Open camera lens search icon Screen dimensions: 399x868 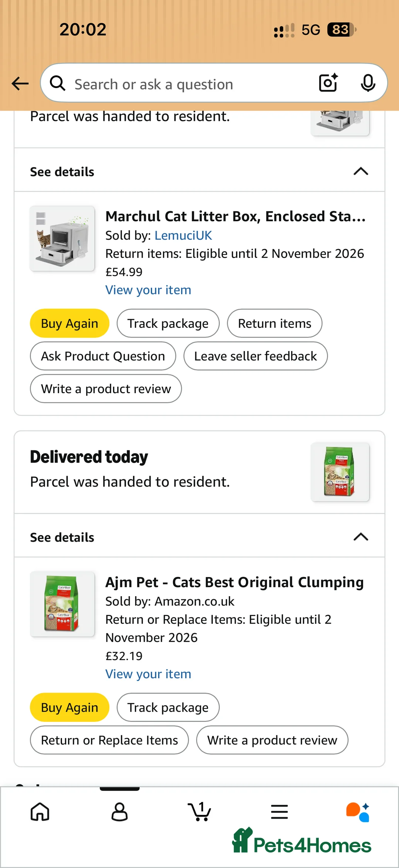(x=328, y=82)
